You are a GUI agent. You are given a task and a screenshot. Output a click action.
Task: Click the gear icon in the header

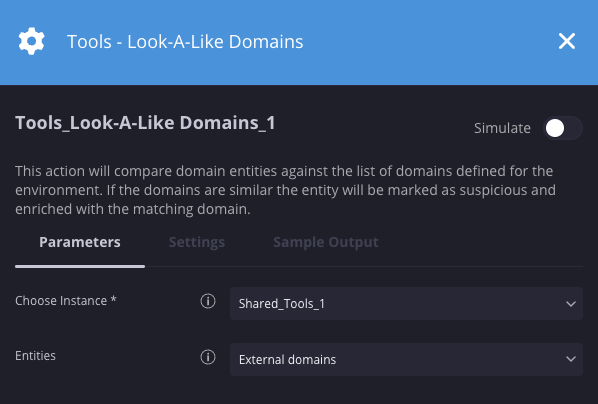[x=32, y=41]
